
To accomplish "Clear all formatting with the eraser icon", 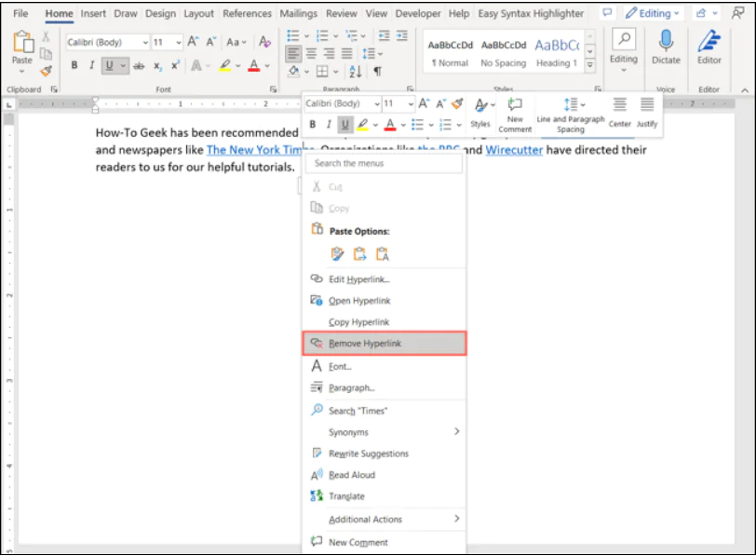I will tap(263, 42).
